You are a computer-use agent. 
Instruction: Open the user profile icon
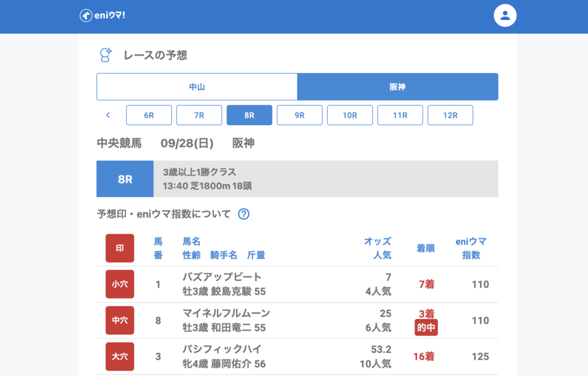(x=505, y=15)
